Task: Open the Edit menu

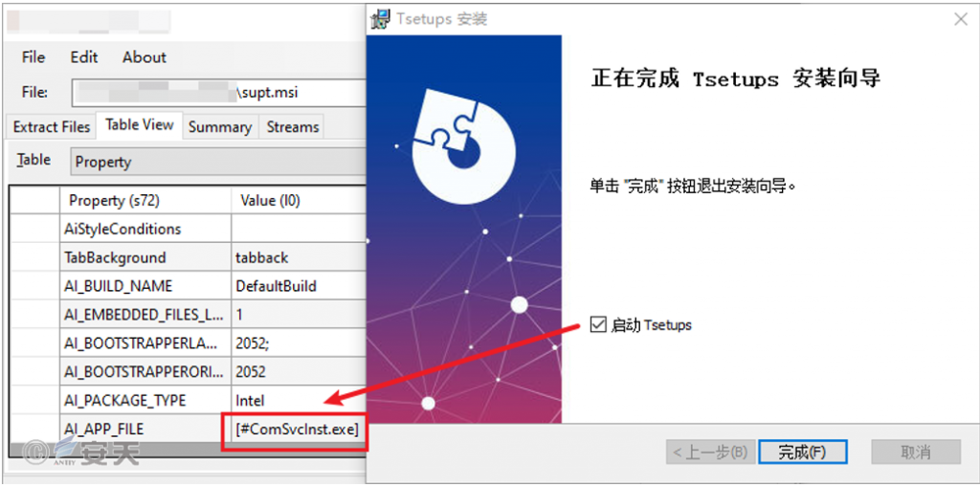Action: point(84,57)
